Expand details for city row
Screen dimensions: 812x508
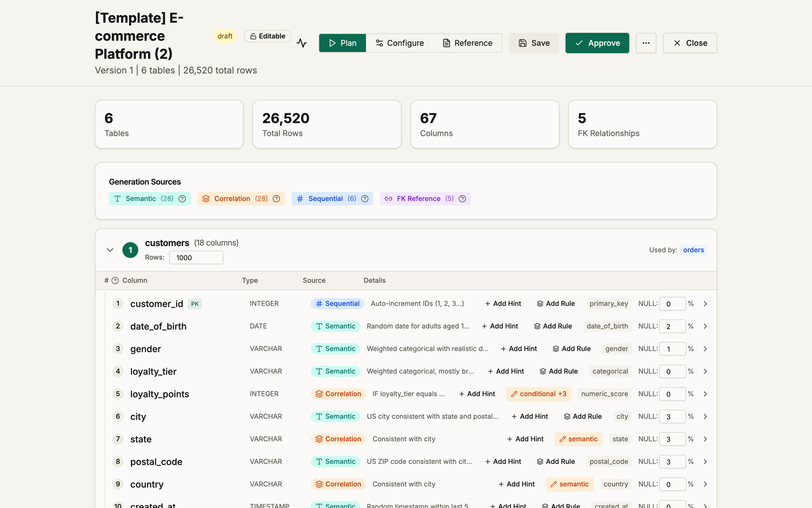pyautogui.click(x=705, y=417)
